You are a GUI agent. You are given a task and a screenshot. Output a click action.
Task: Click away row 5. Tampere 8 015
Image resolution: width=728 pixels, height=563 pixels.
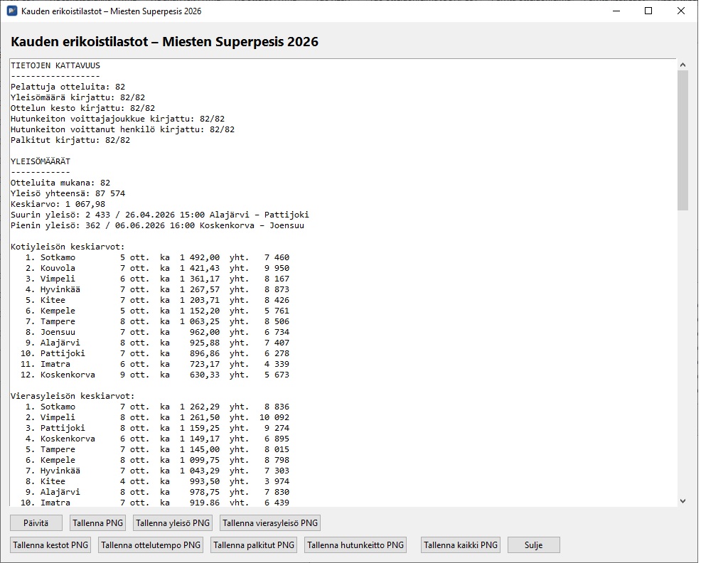coord(157,450)
